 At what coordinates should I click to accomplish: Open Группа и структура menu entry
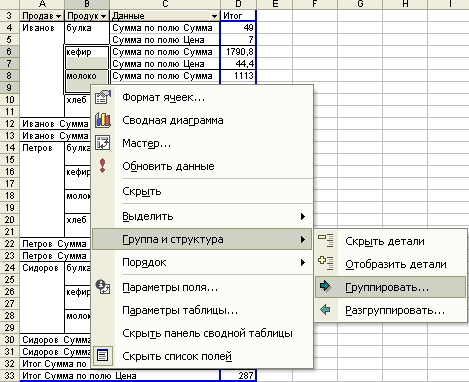point(202,239)
